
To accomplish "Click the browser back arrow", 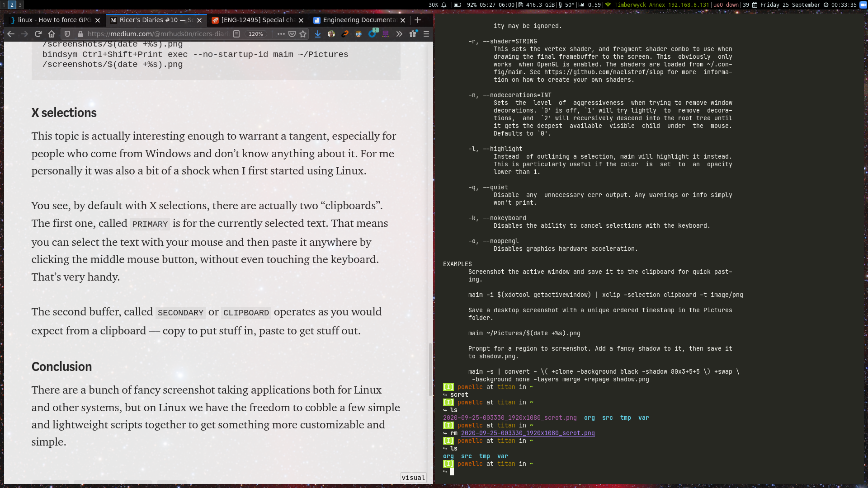I will (x=11, y=34).
